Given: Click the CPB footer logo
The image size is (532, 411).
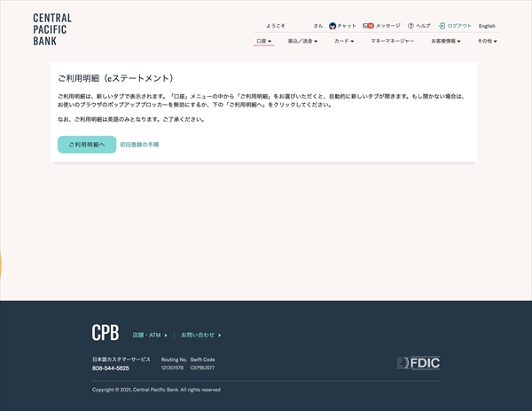Looking at the screenshot, I should coord(106,333).
